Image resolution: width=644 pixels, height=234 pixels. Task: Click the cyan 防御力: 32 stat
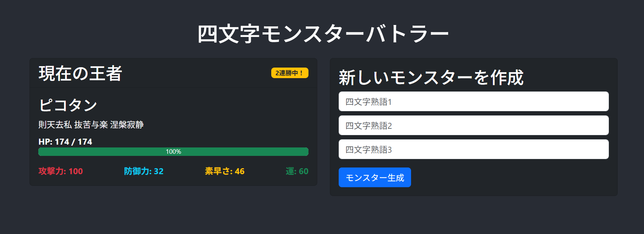(144, 171)
